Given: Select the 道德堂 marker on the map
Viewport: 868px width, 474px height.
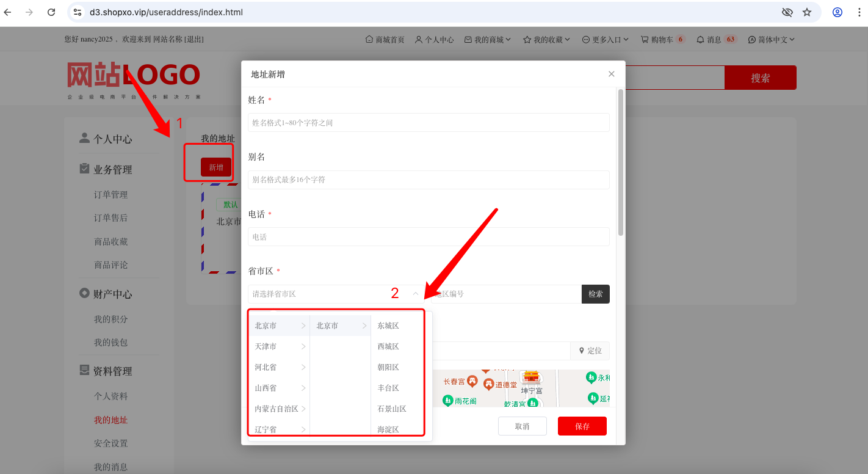Looking at the screenshot, I should [488, 384].
